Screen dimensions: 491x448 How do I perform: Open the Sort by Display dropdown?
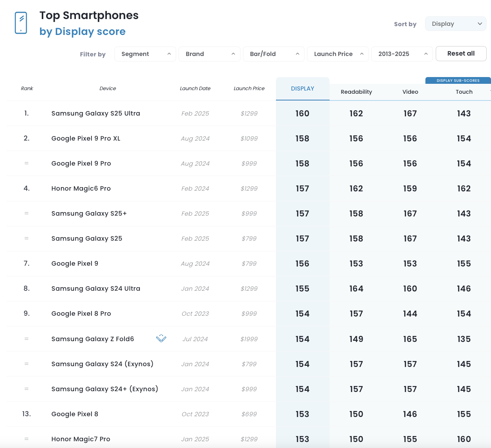[456, 24]
